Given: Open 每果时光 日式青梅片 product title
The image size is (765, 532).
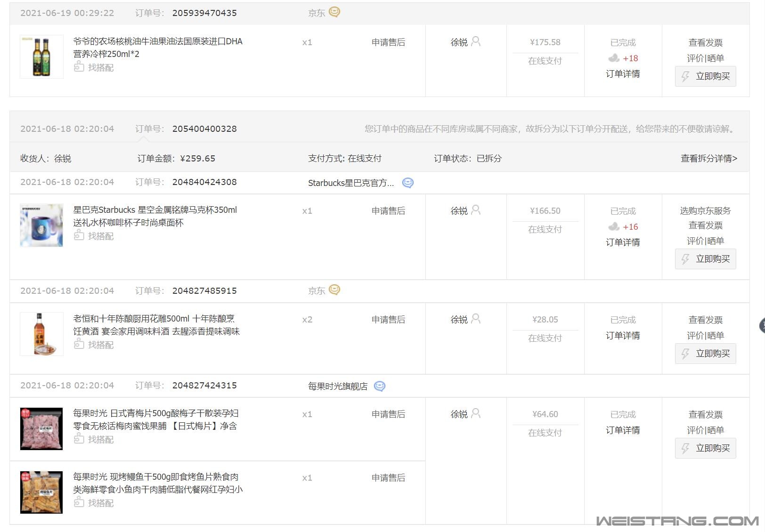Looking at the screenshot, I should (x=156, y=419).
